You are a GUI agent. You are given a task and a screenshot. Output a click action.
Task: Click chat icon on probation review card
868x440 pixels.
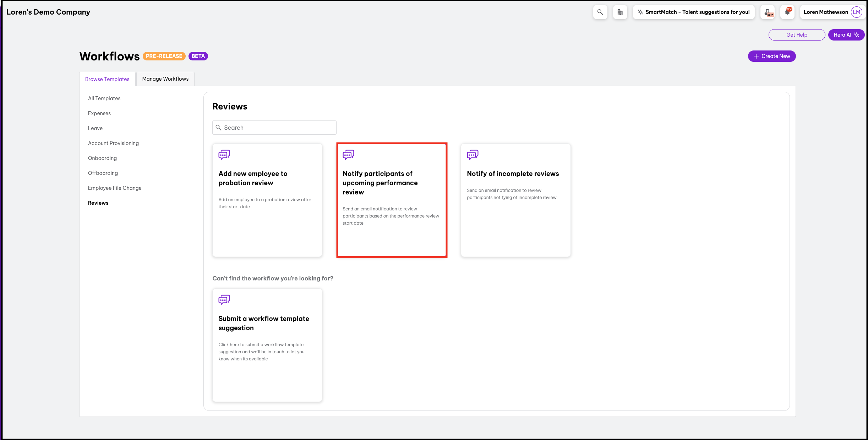[x=224, y=155]
